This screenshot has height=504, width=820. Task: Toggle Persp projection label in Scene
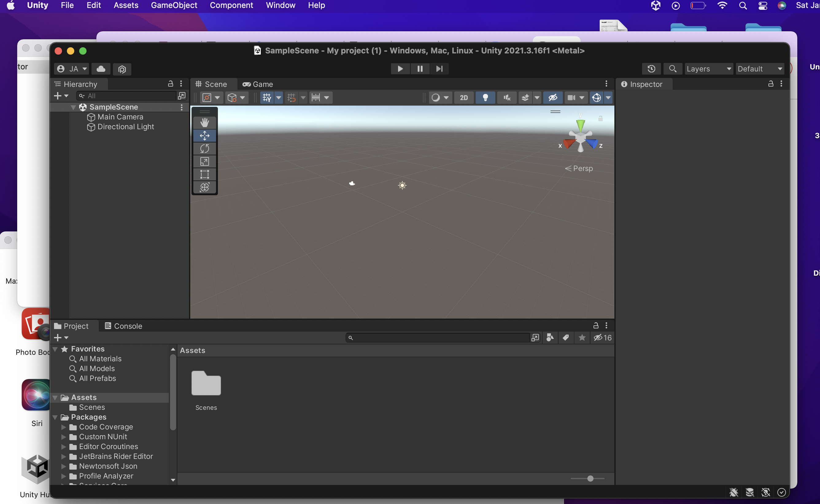click(579, 168)
